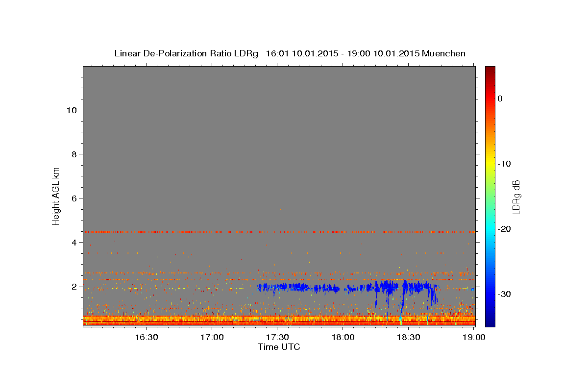Click the height tick label 8
This screenshot has height=392, width=588.
pyautogui.click(x=74, y=154)
